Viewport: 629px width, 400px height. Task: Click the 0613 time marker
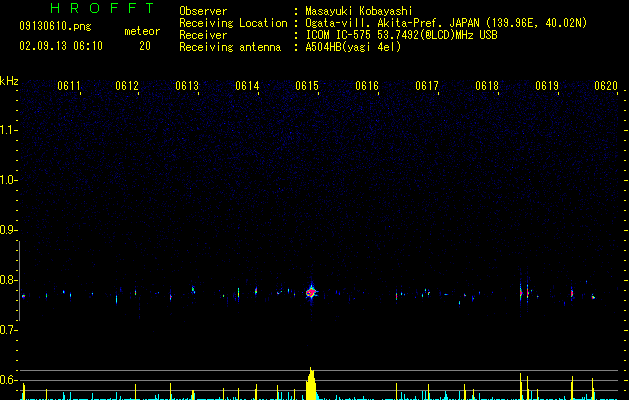(187, 86)
